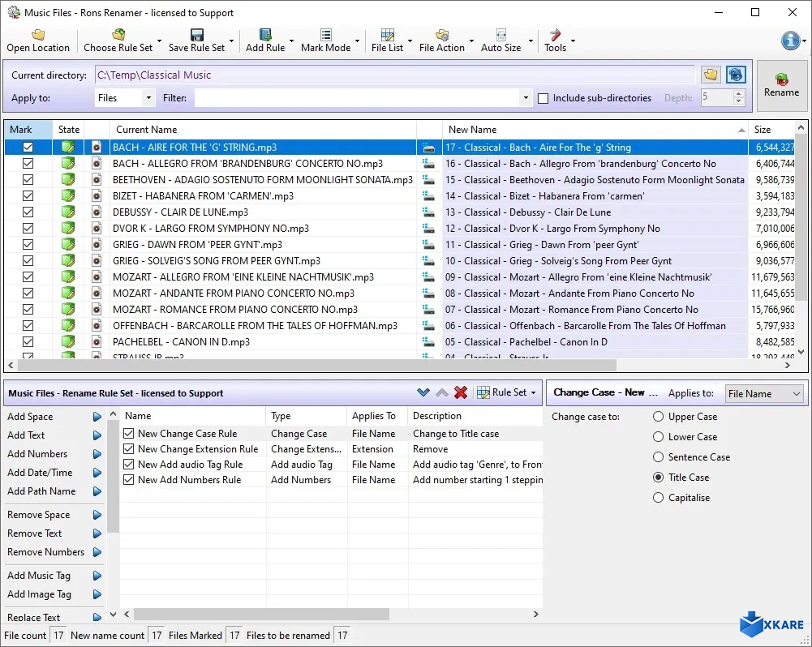This screenshot has height=647, width=812.
Task: Click the State column header
Action: tap(68, 130)
